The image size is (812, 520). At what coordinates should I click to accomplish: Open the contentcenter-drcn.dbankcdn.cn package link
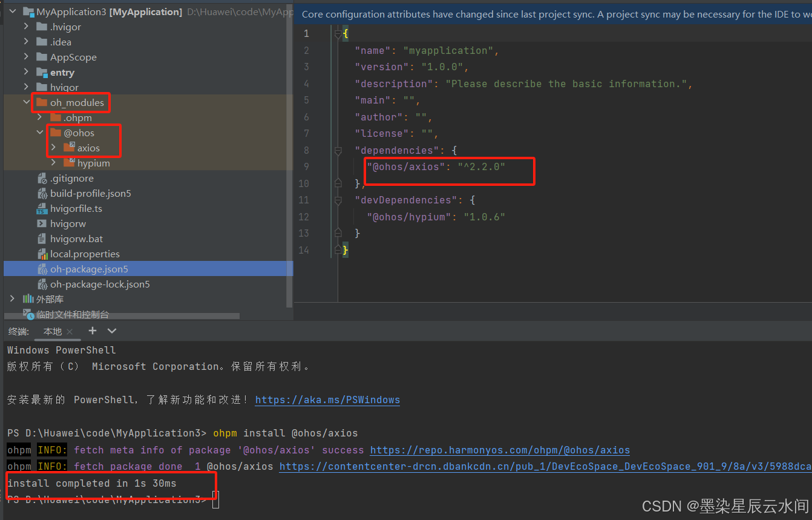tap(545, 467)
